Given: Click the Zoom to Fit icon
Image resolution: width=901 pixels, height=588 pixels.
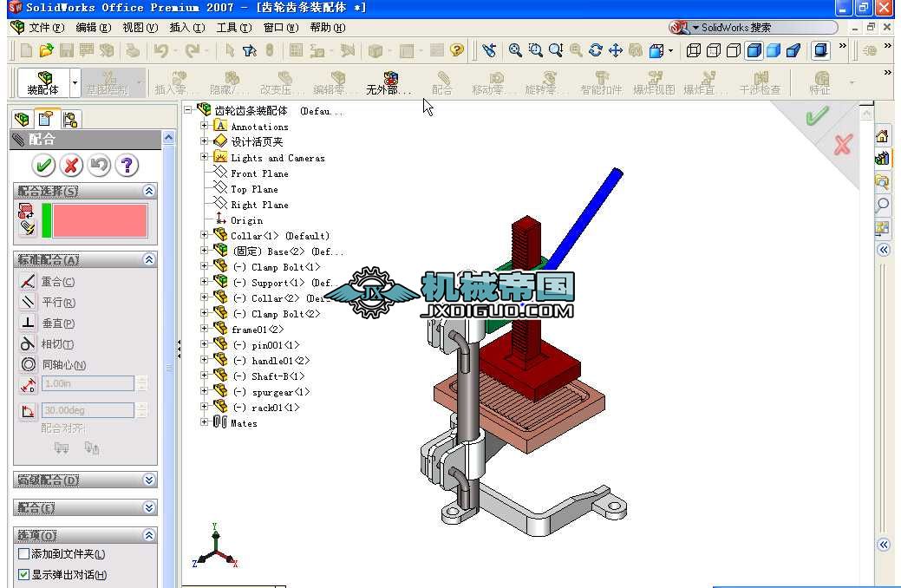Looking at the screenshot, I should click(x=515, y=50).
